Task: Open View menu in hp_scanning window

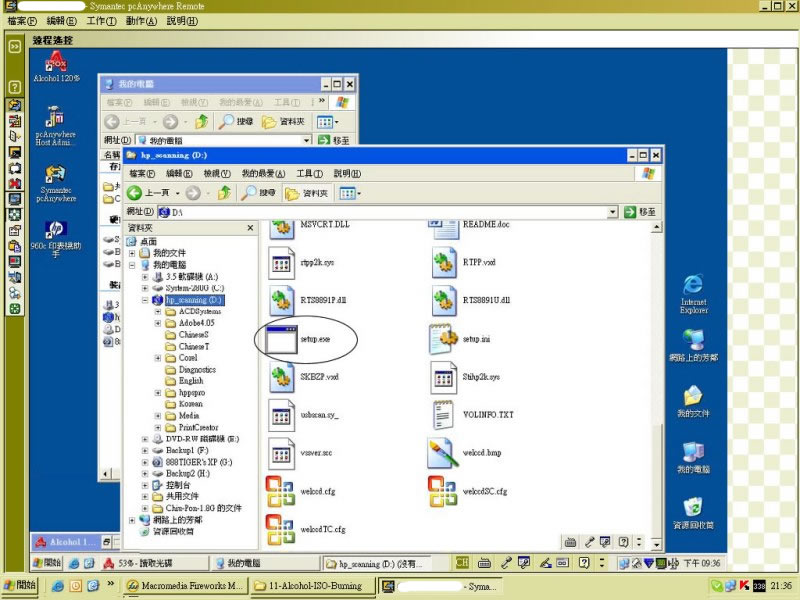Action: click(x=217, y=173)
